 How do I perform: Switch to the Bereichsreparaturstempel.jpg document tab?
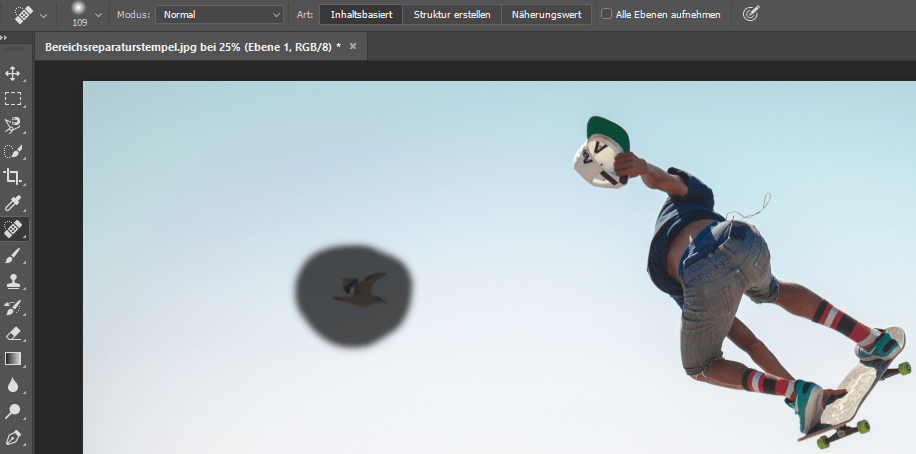coord(192,47)
